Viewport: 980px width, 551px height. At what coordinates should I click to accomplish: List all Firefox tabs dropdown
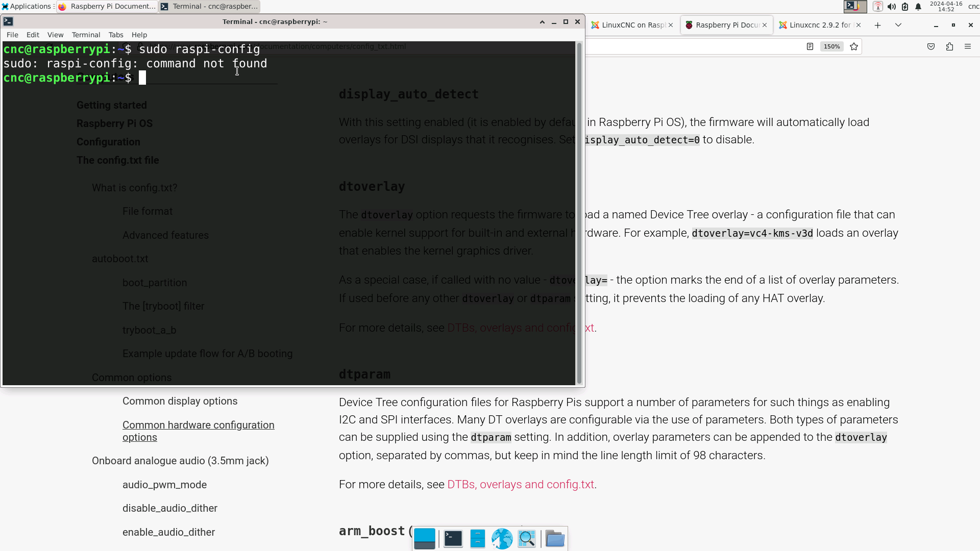(898, 25)
